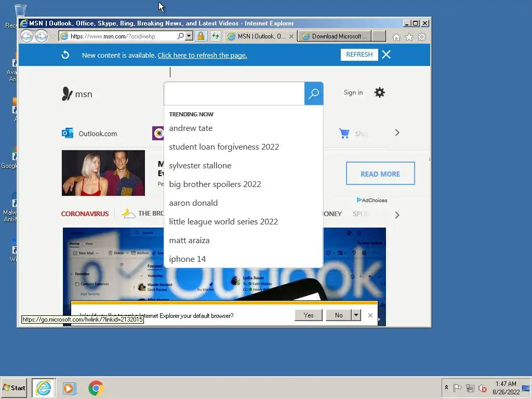
Task: Open the recent pages dropdown beside forward button
Action: (x=52, y=36)
